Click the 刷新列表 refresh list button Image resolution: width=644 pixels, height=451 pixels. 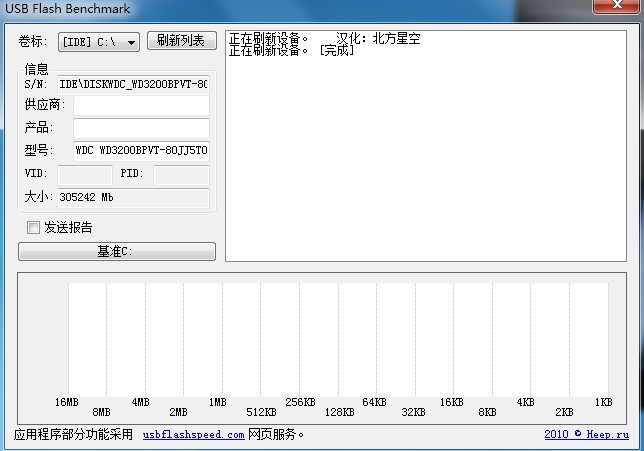click(x=181, y=41)
